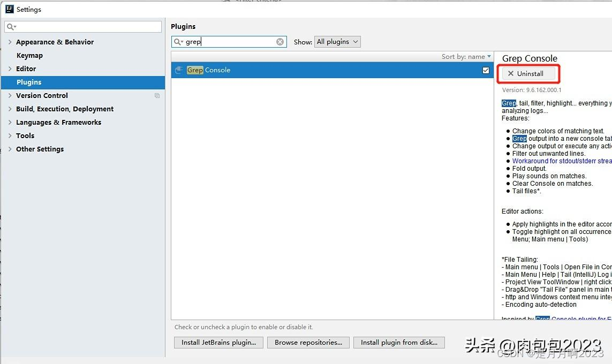
Task: Expand the Editor settings section
Action: click(x=10, y=69)
